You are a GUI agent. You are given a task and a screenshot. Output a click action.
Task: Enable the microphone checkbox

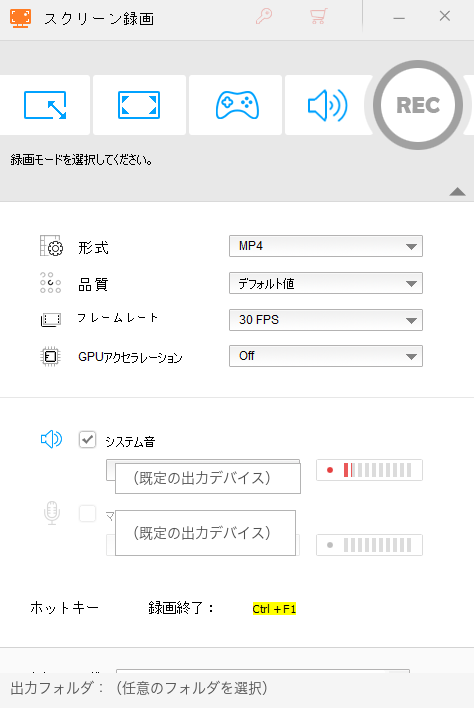pyautogui.click(x=87, y=513)
